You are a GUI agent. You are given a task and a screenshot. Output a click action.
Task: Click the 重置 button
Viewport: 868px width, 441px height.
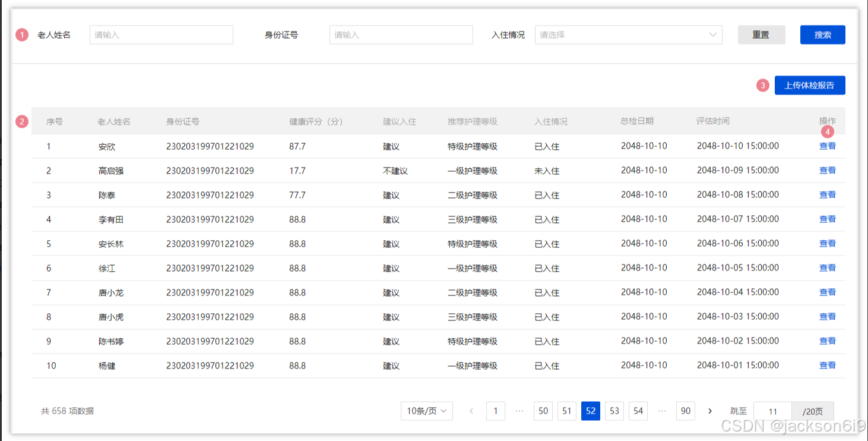click(761, 34)
